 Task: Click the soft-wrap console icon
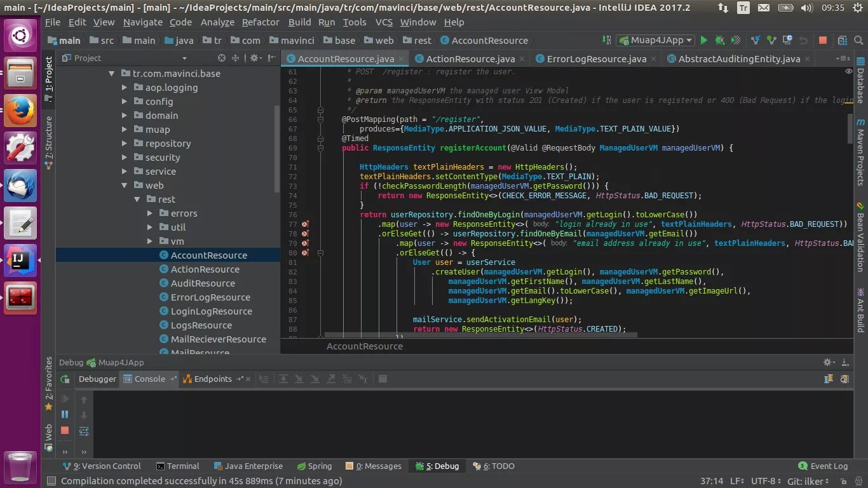(84, 431)
